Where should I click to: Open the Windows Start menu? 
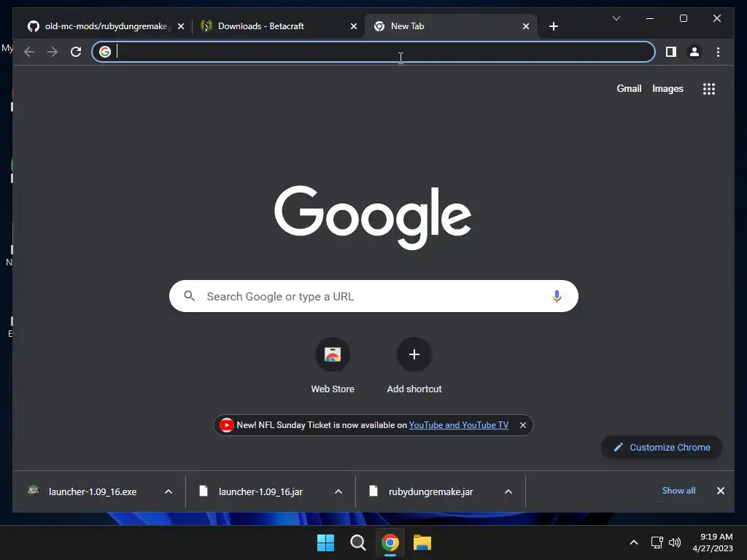[325, 542]
